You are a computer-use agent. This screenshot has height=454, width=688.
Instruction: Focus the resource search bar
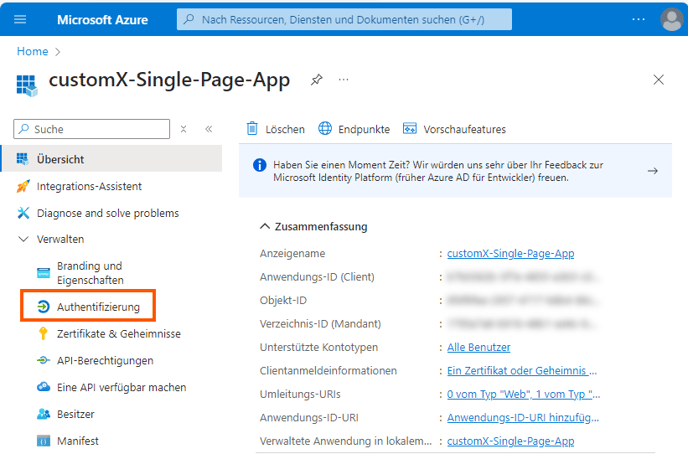(344, 19)
